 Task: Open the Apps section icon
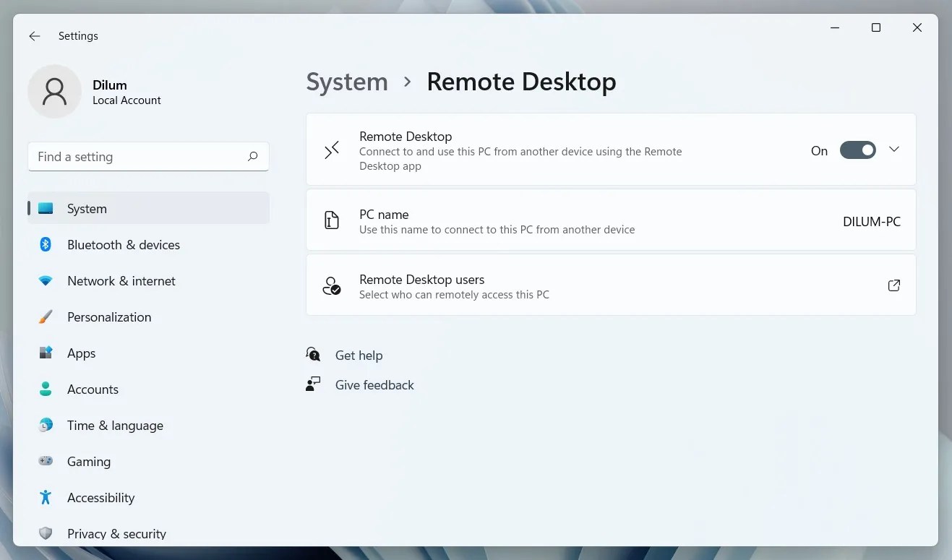tap(45, 353)
